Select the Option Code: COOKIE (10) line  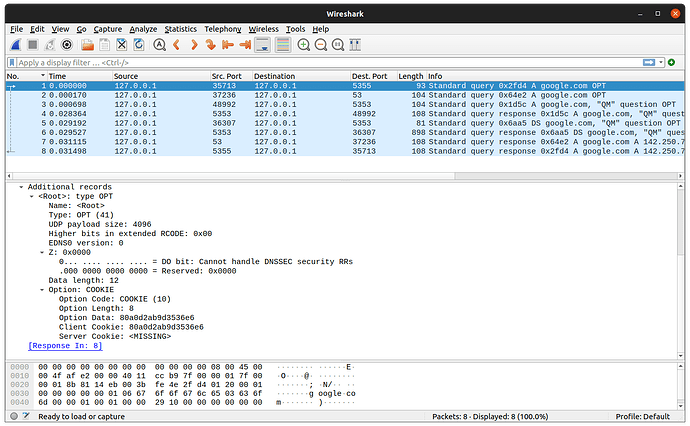coord(115,299)
